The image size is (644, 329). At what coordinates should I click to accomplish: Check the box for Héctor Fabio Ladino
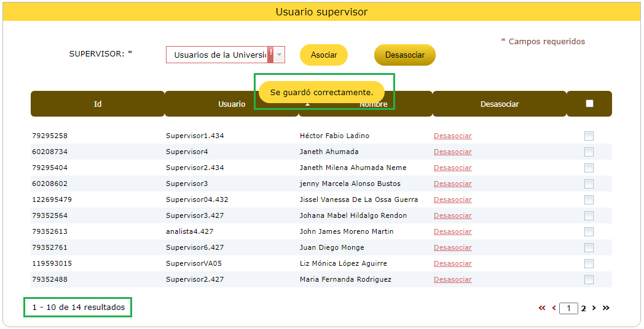click(589, 136)
